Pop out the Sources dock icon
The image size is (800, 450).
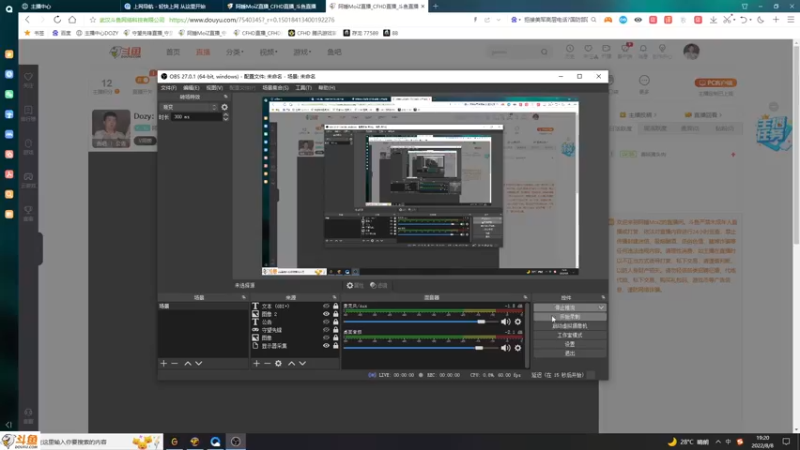point(335,297)
